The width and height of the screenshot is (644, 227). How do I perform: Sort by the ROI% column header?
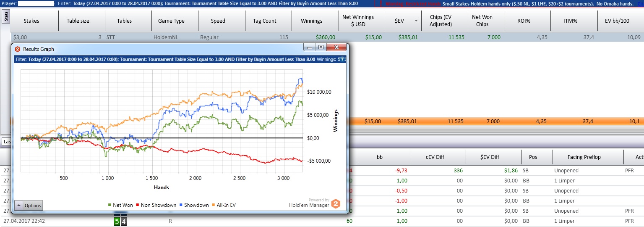pyautogui.click(x=526, y=21)
